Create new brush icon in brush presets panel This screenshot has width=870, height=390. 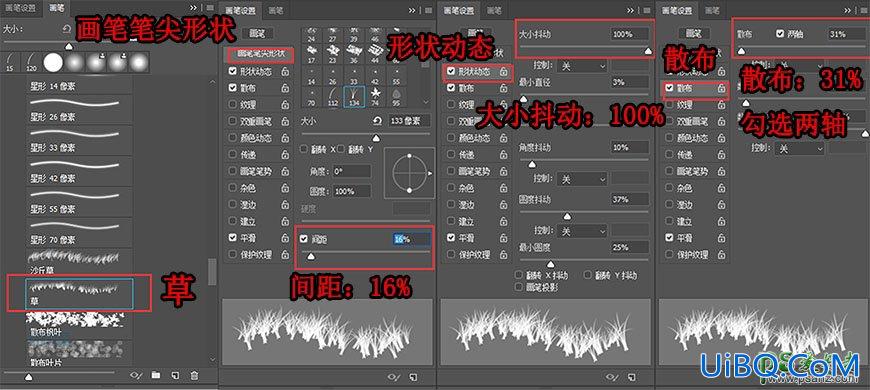tap(175, 376)
